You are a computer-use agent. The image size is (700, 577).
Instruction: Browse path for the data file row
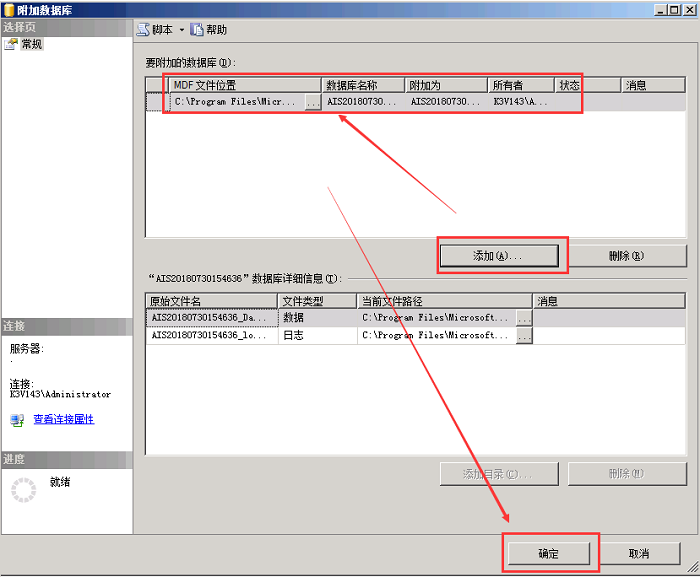pos(524,318)
